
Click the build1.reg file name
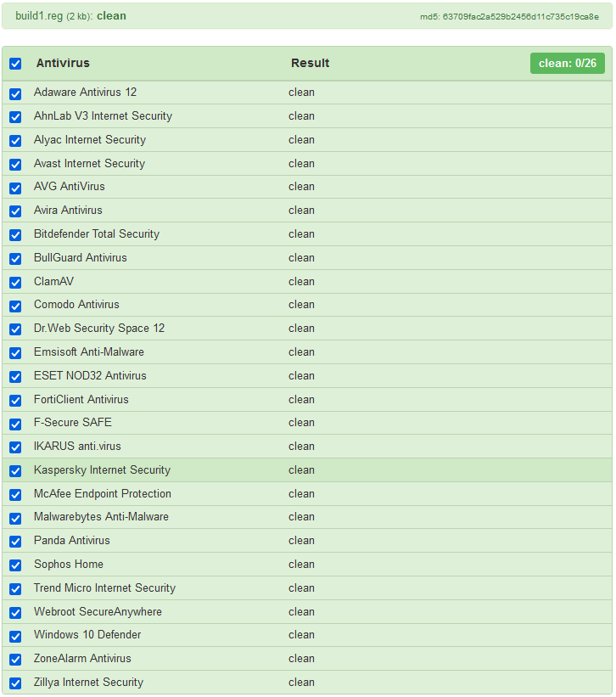point(39,16)
